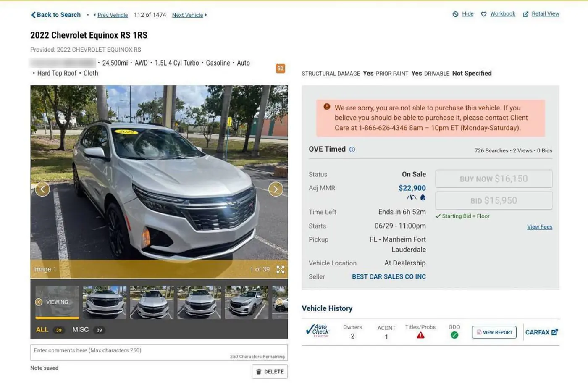
Task: Click the "1 of 39" image counter
Action: tap(260, 269)
